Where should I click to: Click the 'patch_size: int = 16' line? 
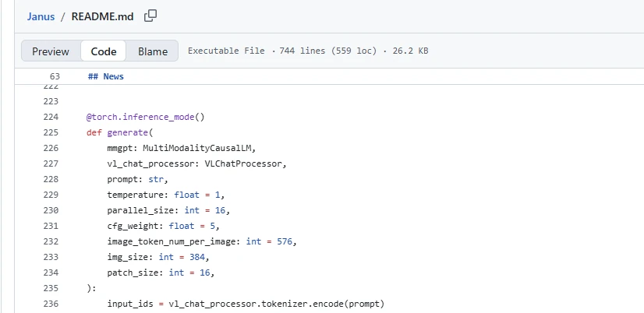click(161, 273)
